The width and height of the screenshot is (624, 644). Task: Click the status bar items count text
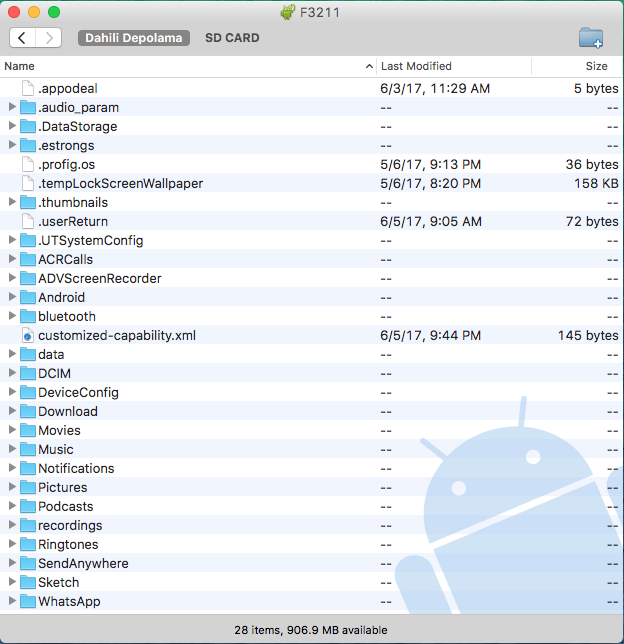click(311, 630)
